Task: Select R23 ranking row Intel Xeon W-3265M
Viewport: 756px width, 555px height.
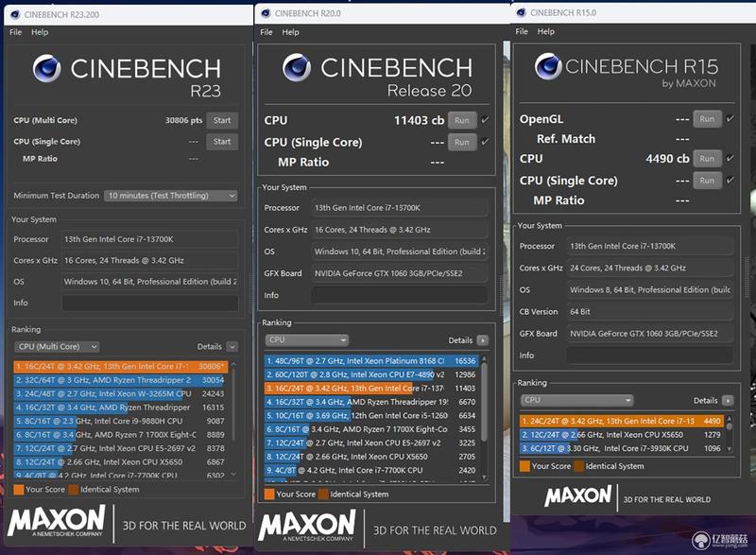Action: point(121,393)
